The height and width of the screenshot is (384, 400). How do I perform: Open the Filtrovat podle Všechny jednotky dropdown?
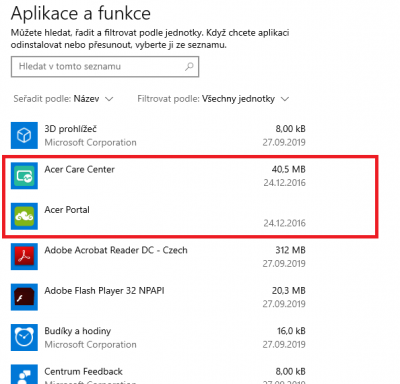coord(213,99)
